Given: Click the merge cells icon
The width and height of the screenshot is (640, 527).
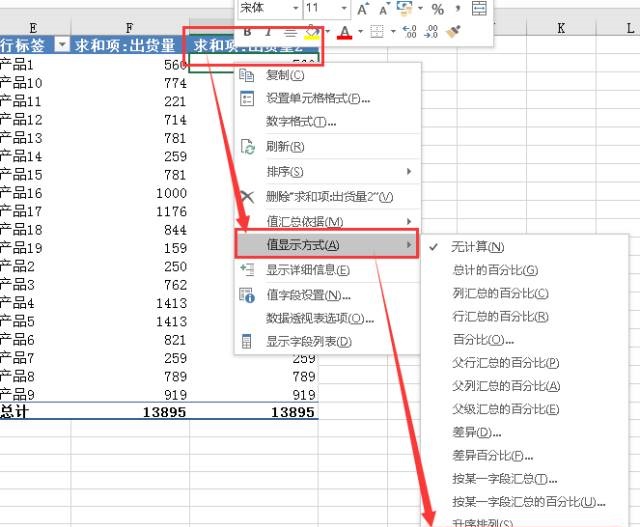Looking at the screenshot, I should 479,8.
